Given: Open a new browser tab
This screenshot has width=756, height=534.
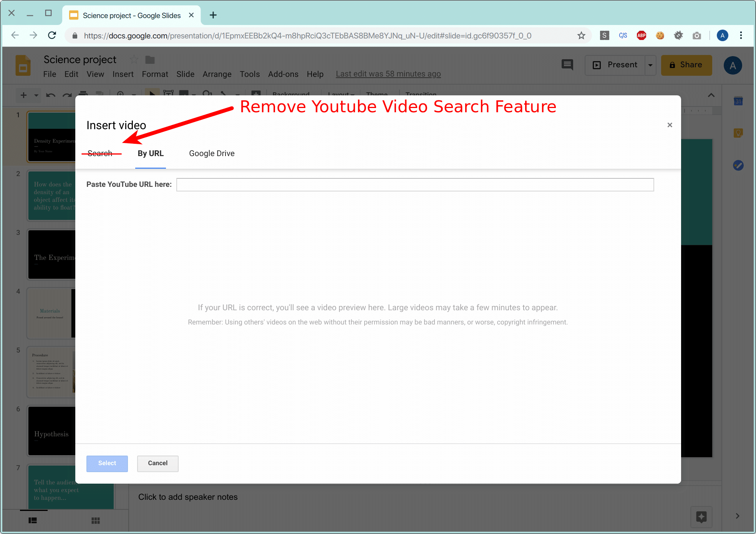Looking at the screenshot, I should [213, 15].
